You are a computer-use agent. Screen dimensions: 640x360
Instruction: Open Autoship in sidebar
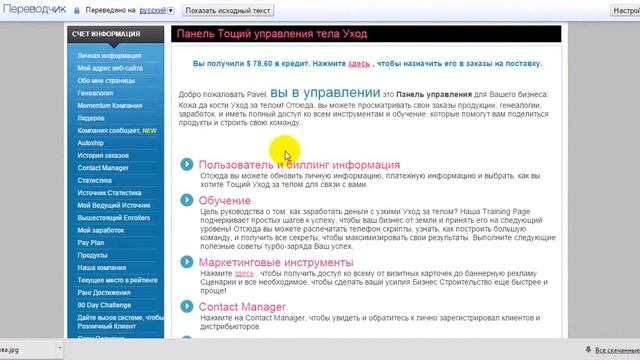click(90, 143)
